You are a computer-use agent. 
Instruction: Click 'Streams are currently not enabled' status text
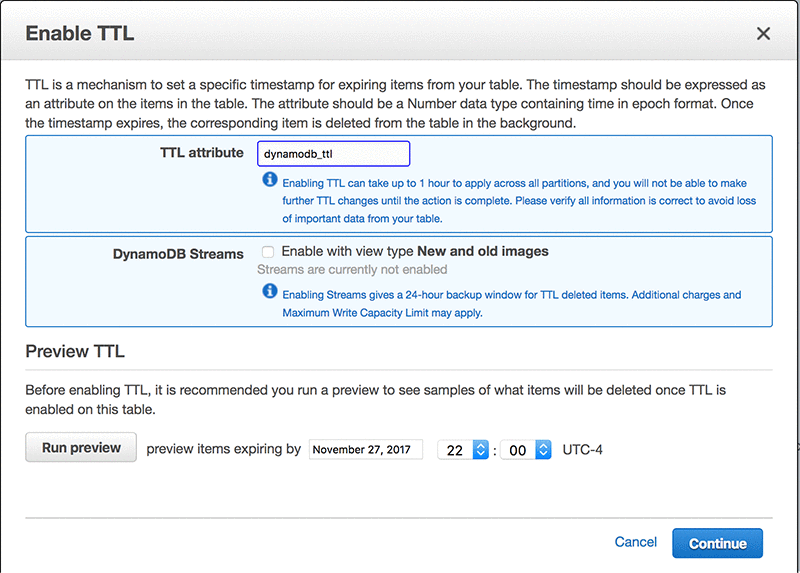[x=352, y=269]
